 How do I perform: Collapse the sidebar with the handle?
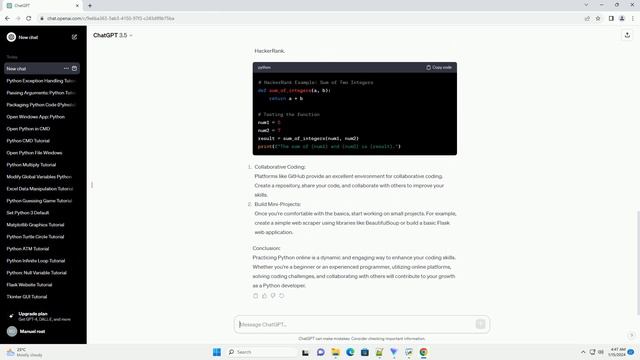point(92,185)
